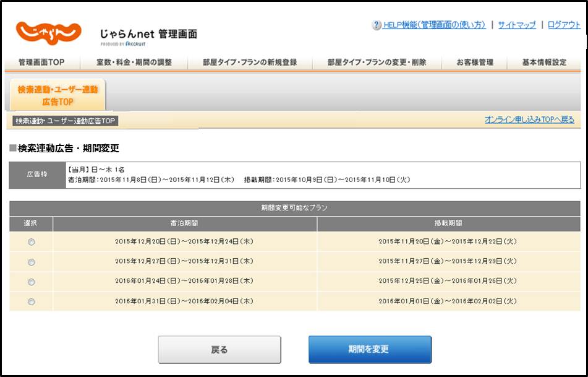Click the 戻る button
The width and height of the screenshot is (588, 377).
219,350
